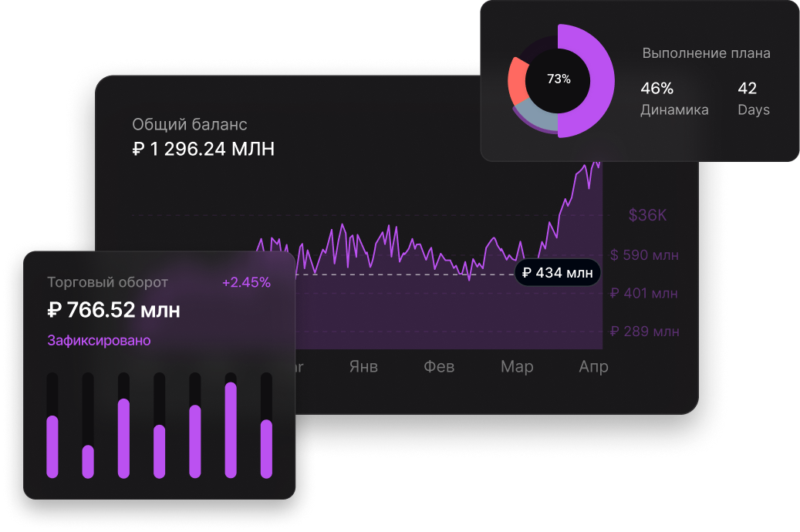Click the shortest bar in the bar chart
The image size is (800, 532).
87,460
